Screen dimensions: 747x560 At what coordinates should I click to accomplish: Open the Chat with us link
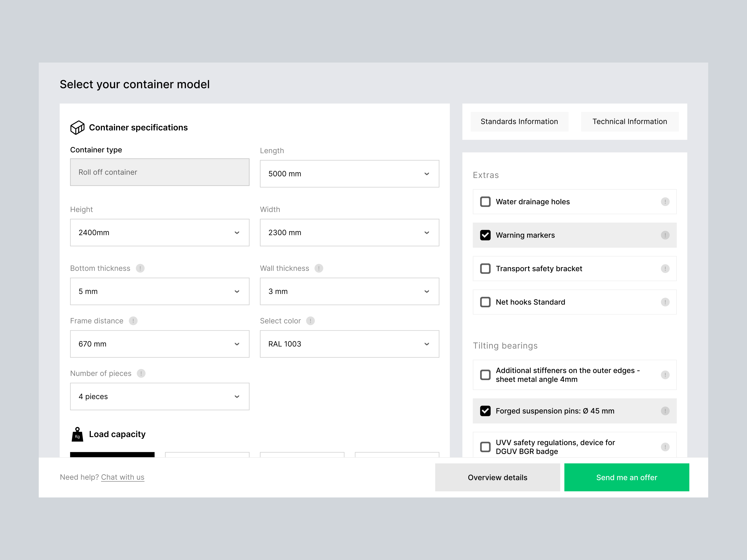123,477
